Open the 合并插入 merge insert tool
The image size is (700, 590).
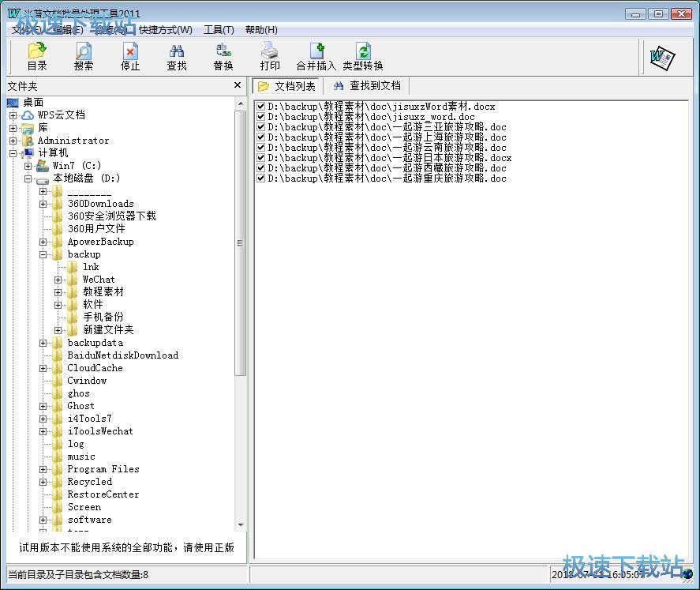pyautogui.click(x=315, y=55)
